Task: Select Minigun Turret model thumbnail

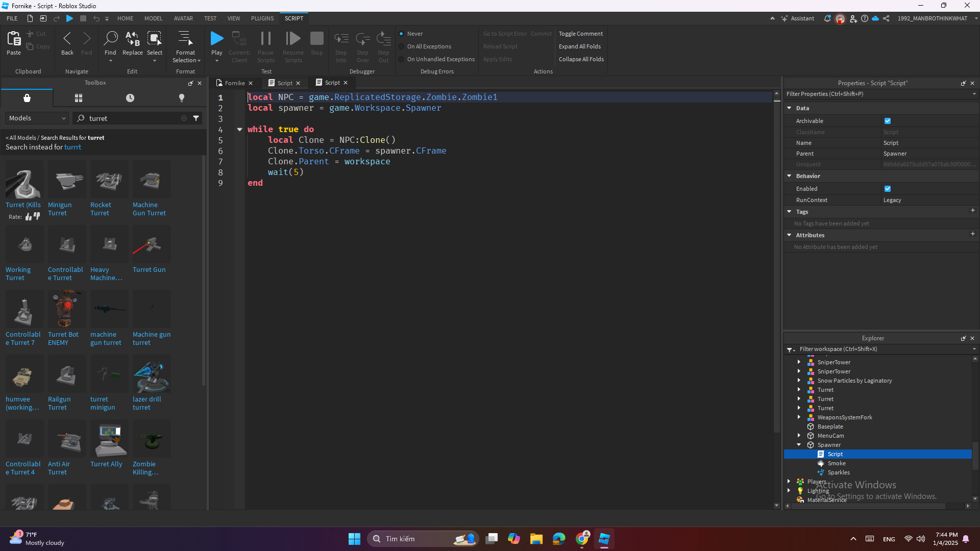Action: [x=67, y=180]
